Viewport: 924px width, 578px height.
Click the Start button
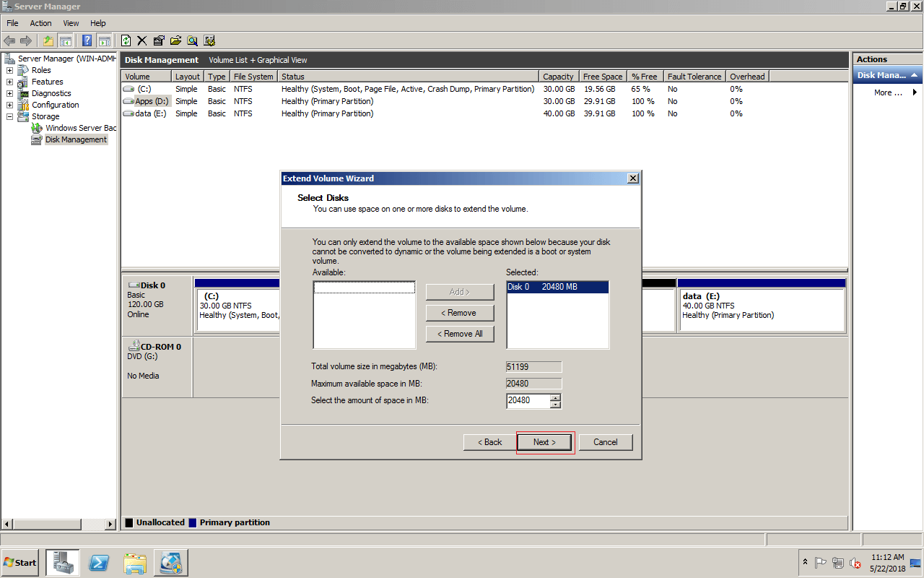click(x=20, y=563)
